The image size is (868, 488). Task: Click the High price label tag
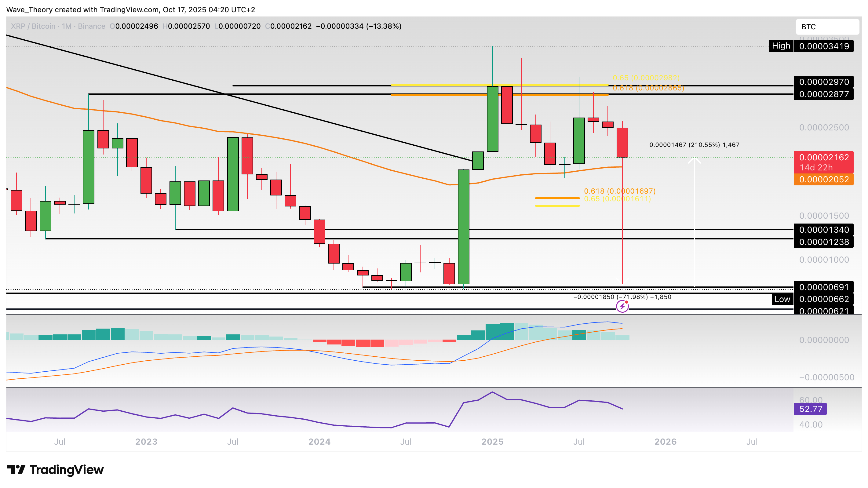(781, 46)
